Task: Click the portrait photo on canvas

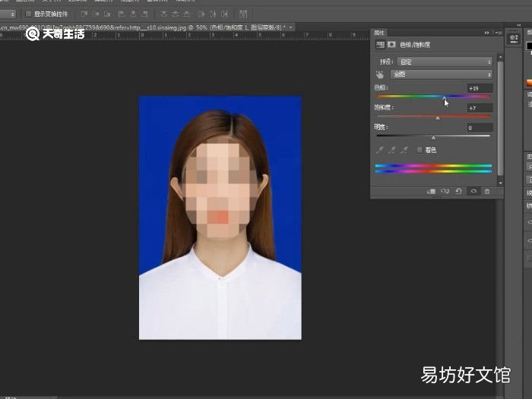Action: point(220,217)
